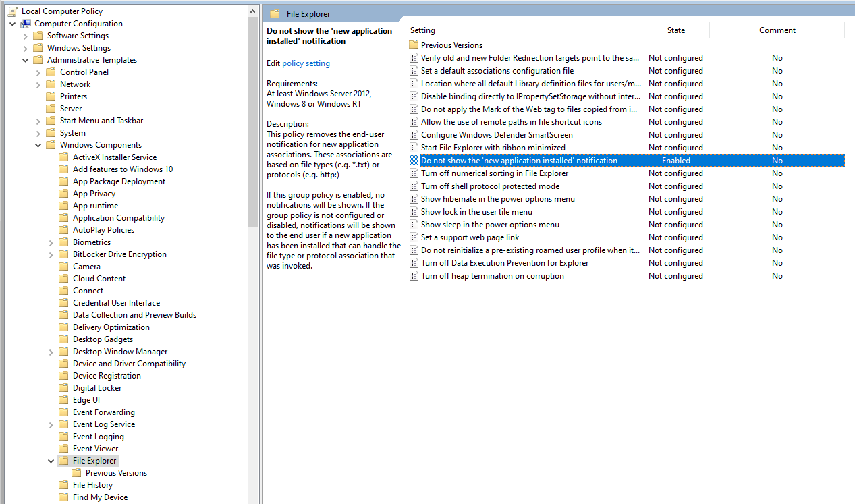Collapse the Windows Components node

pyautogui.click(x=38, y=145)
